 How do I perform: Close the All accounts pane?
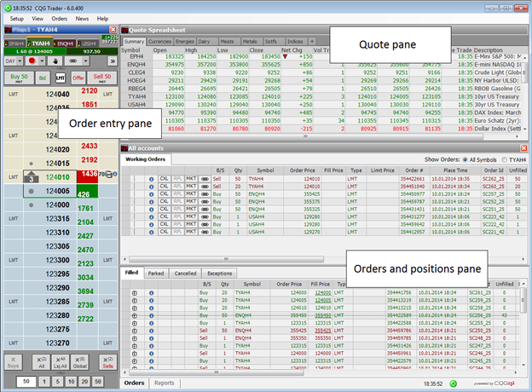click(x=523, y=148)
